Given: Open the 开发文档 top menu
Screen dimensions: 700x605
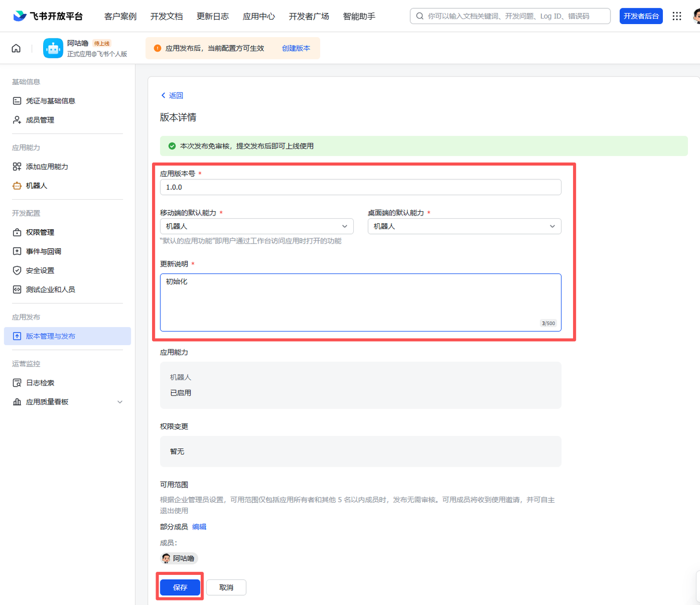Looking at the screenshot, I should click(166, 16).
